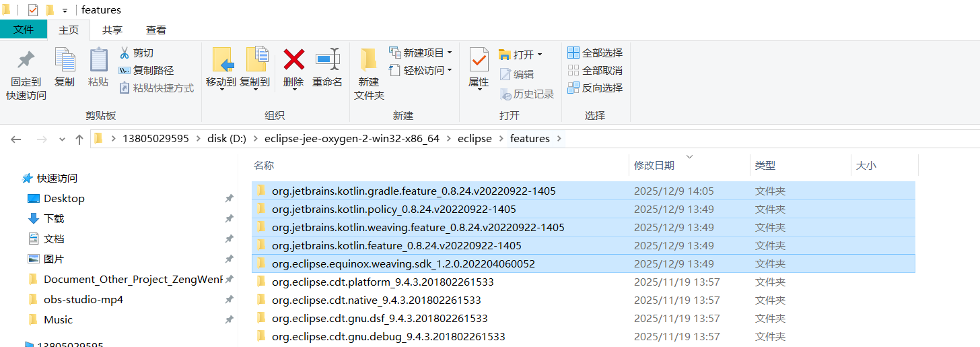Viewport: 980px width, 347px height.
Task: Click 编辑 in the open group
Action: [x=517, y=74]
